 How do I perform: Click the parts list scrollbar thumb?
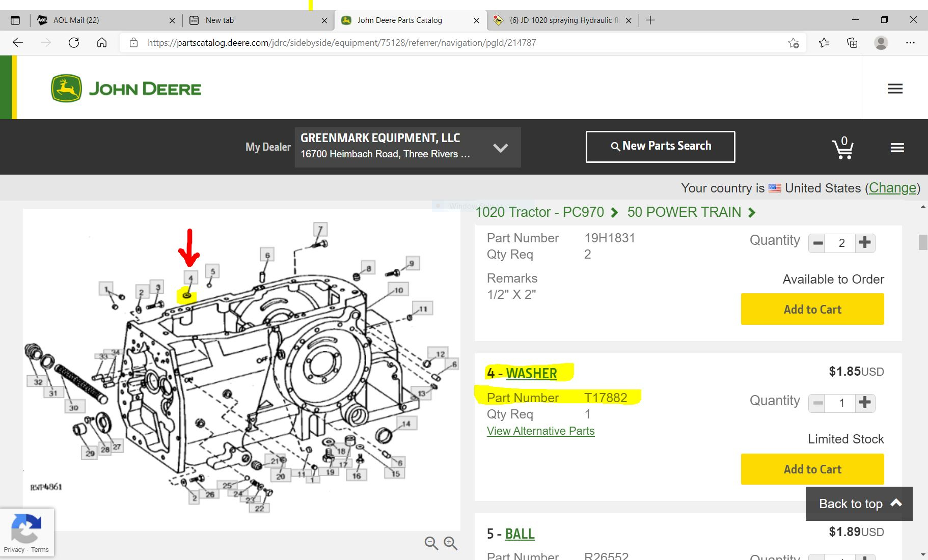(922, 242)
